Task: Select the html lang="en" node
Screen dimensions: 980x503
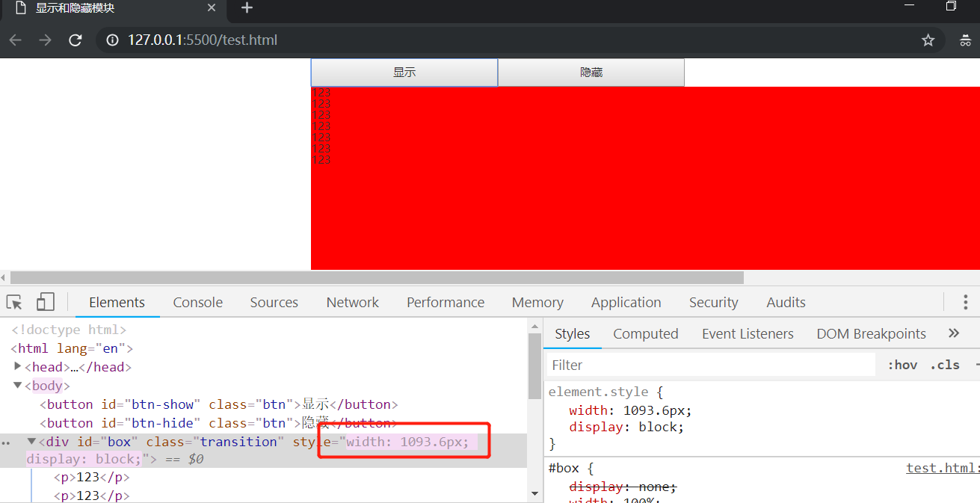Action: (x=72, y=348)
